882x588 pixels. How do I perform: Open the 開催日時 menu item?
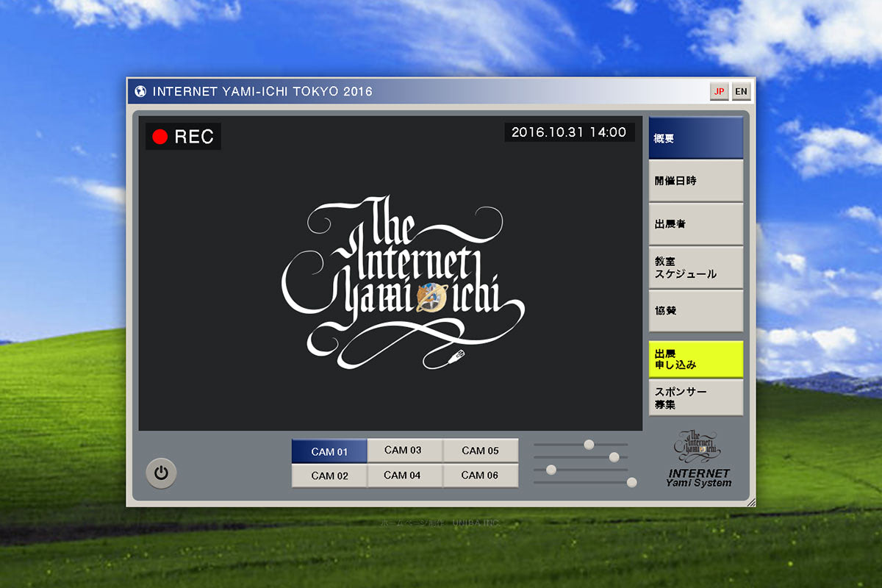coord(695,181)
